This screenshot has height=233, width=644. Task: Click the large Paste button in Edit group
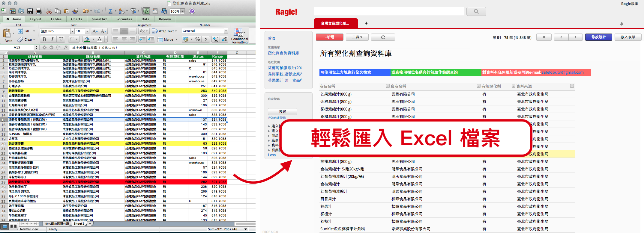click(x=7, y=35)
